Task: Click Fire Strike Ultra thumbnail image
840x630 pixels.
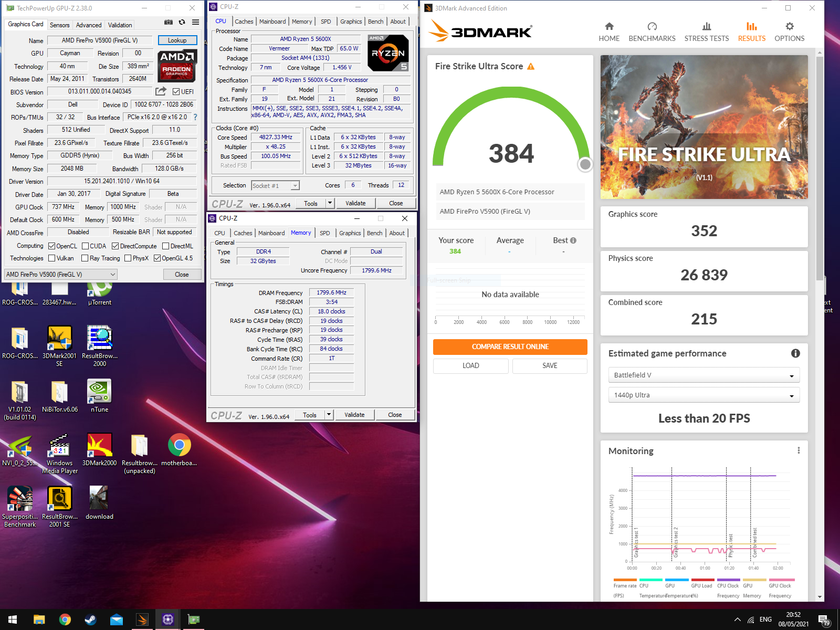Action: (704, 127)
